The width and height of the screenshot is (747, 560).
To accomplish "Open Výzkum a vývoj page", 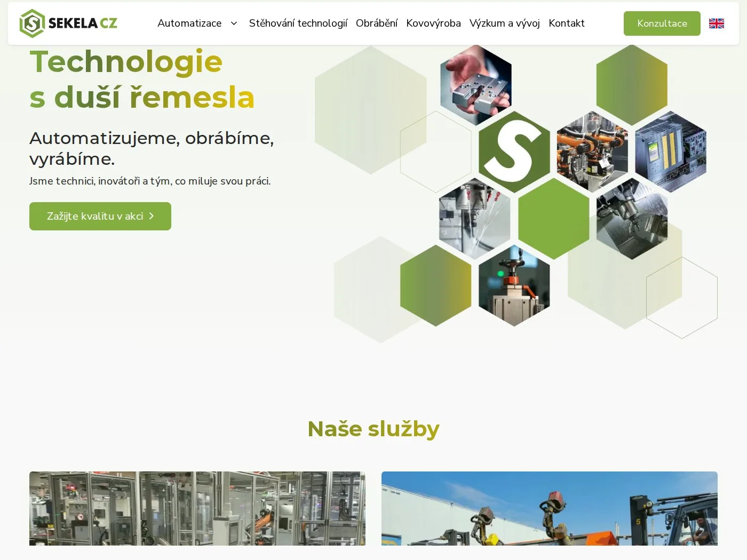I will click(505, 23).
